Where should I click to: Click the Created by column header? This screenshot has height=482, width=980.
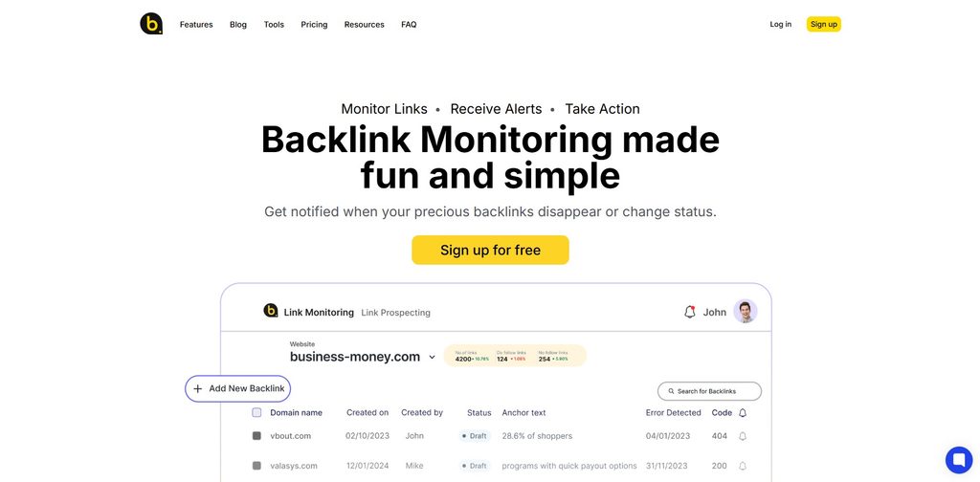coord(422,413)
